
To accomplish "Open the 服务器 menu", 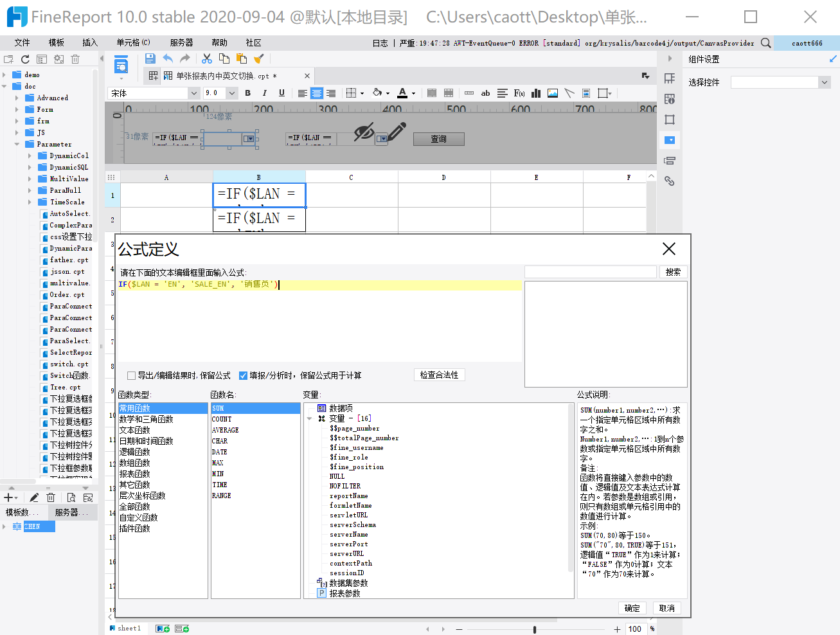I will click(182, 42).
